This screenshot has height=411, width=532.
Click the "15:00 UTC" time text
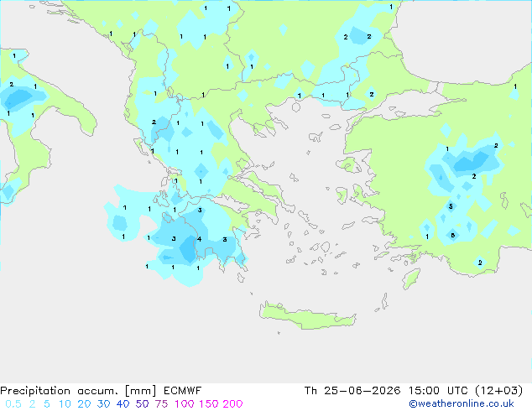click(x=438, y=391)
